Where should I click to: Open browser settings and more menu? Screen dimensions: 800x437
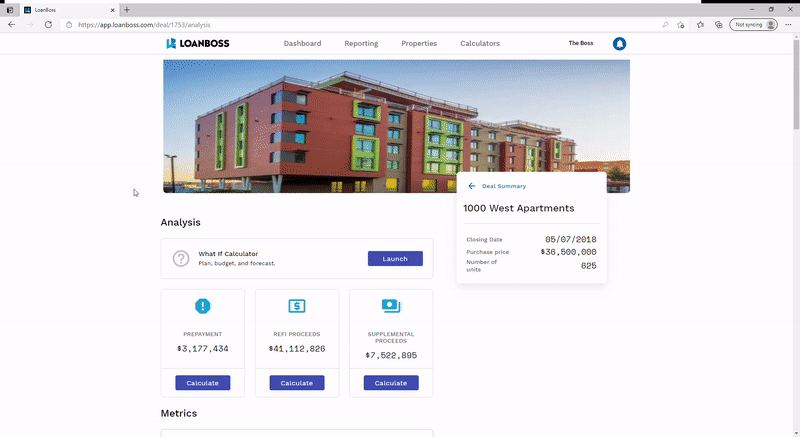point(788,24)
